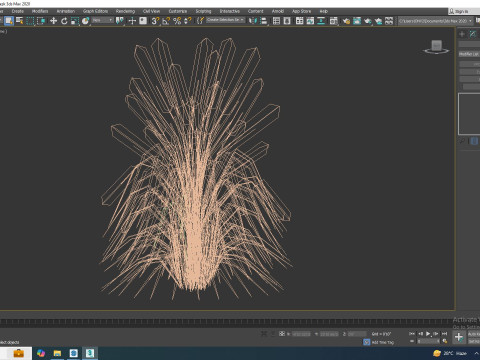Open the Animation menu
The height and width of the screenshot is (360, 480).
pos(66,11)
